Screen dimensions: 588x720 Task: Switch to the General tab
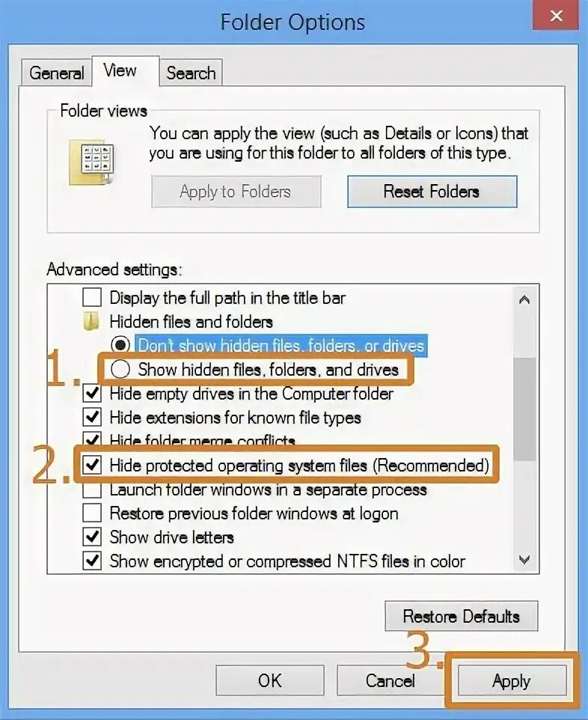point(56,73)
